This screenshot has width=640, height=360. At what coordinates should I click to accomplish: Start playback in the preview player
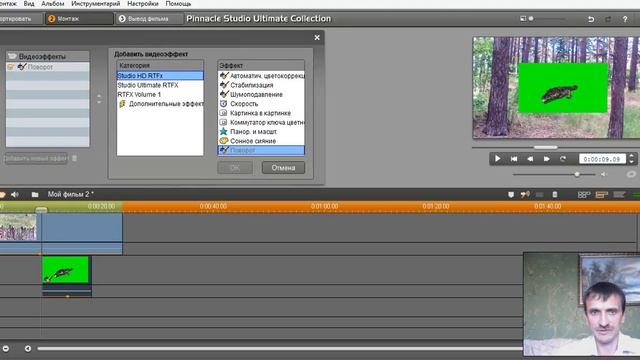[x=497, y=159]
